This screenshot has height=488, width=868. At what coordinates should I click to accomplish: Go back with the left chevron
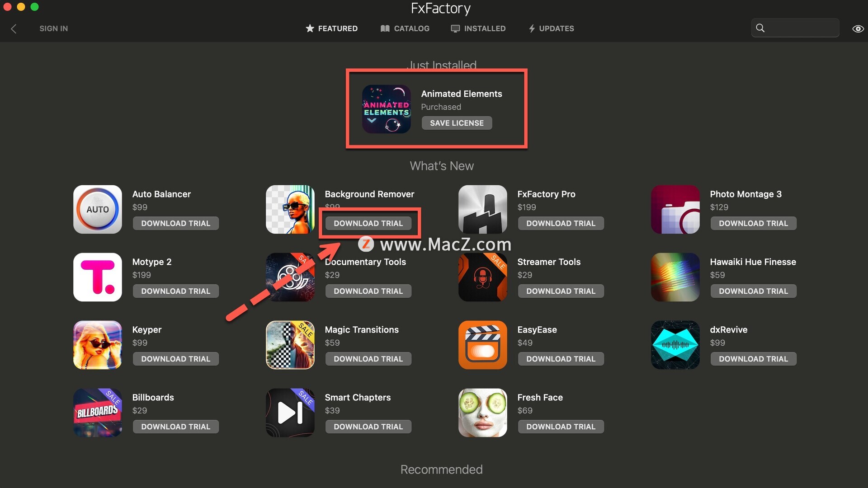[x=14, y=28]
